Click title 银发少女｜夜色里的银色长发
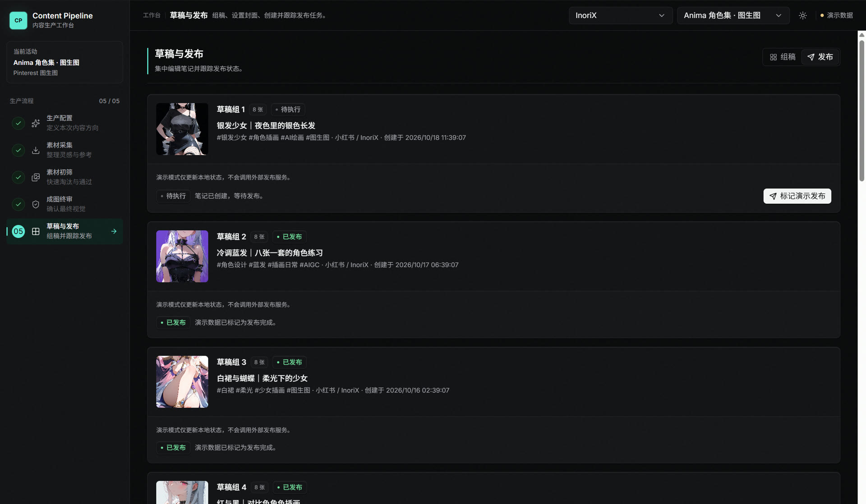This screenshot has height=504, width=866. 266,126
